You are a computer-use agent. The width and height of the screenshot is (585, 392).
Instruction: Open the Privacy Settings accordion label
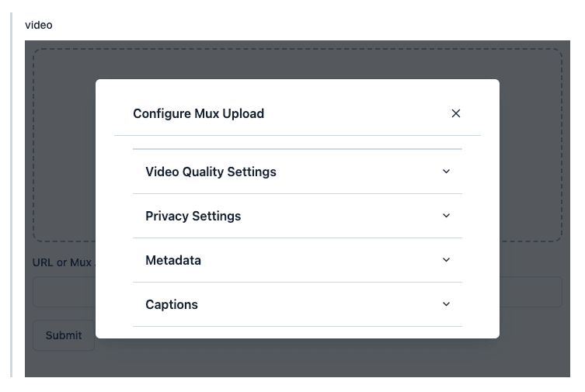[193, 216]
